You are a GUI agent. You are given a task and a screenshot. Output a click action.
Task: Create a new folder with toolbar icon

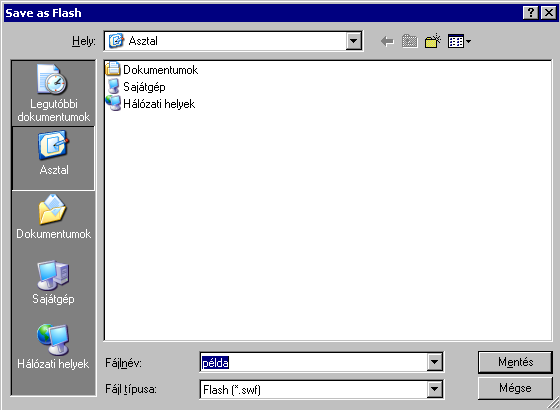[433, 41]
